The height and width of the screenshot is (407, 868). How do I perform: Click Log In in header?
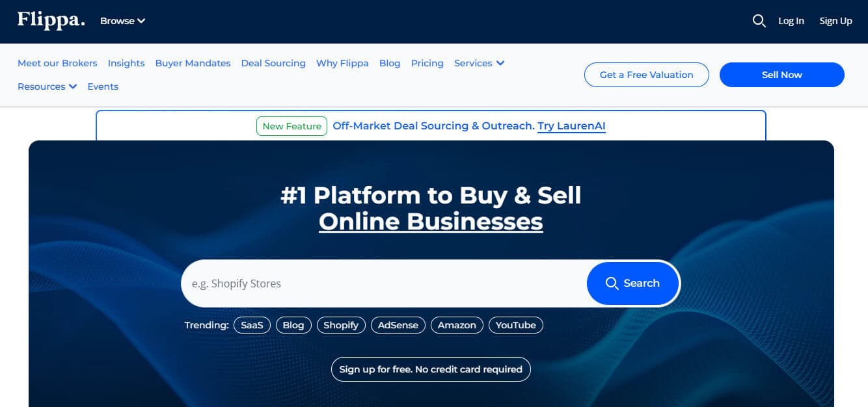coord(791,21)
